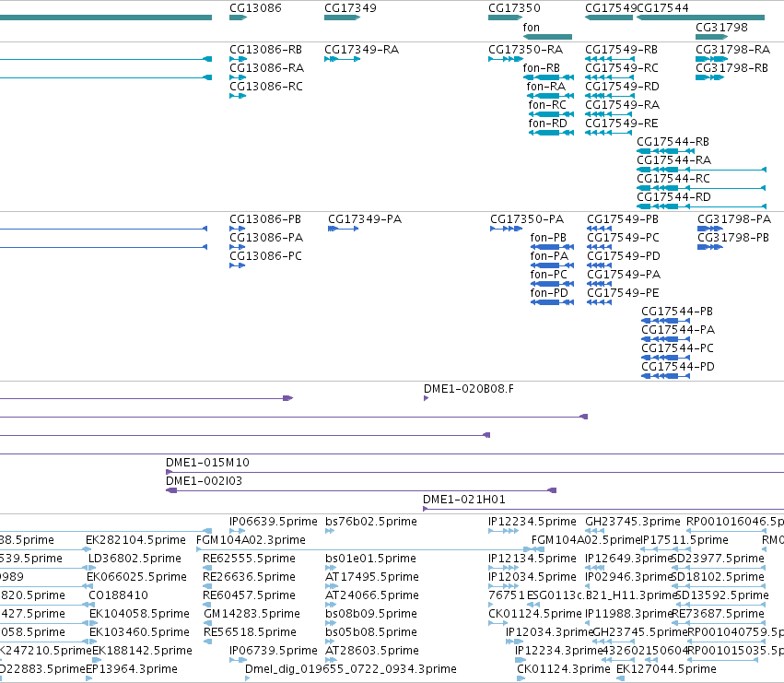The width and height of the screenshot is (784, 683).
Task: Open the IP12234.5prime EST label
Action: pyautogui.click(x=532, y=522)
